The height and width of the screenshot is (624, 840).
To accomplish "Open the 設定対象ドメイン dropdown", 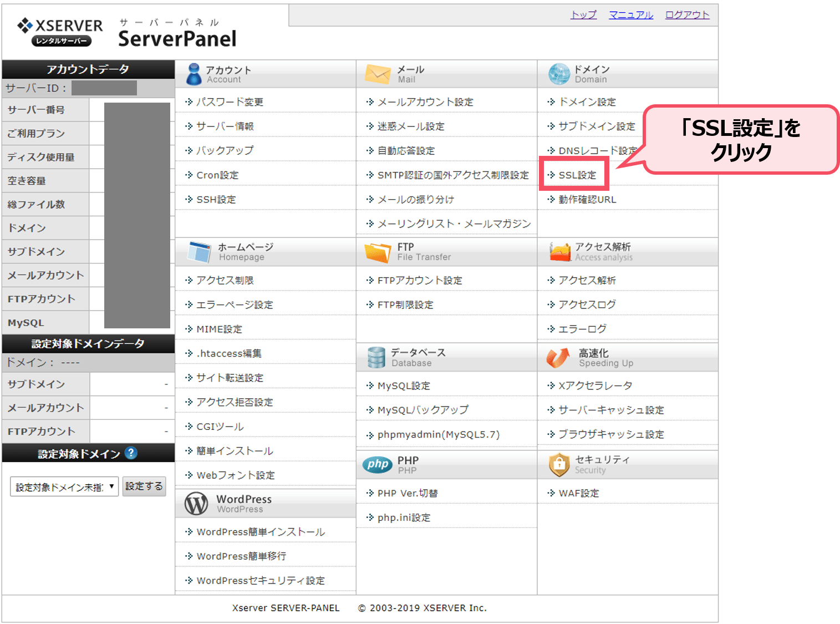I will 64,487.
